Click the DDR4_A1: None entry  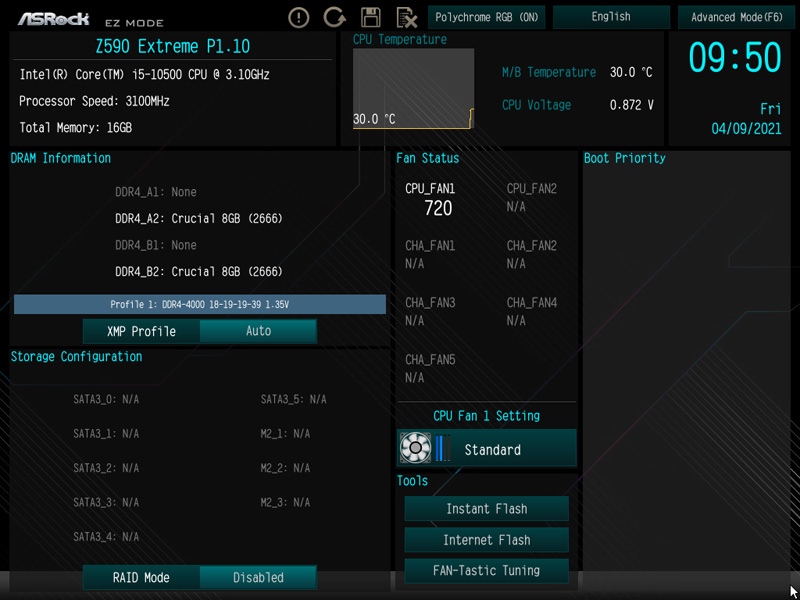click(156, 192)
